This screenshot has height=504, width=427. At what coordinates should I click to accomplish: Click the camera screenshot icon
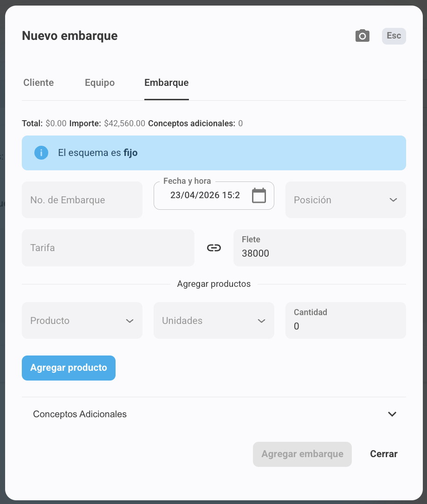(362, 36)
